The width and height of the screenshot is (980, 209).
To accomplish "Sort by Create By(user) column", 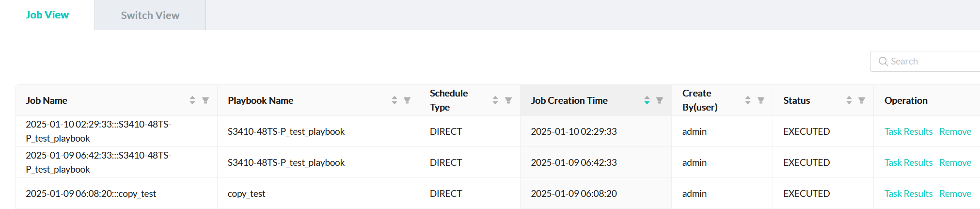I will click(x=748, y=100).
